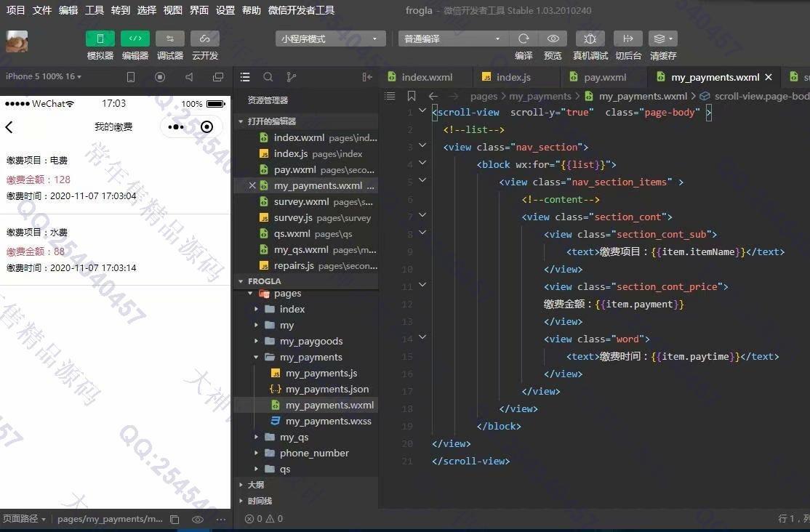Fold code at line 3 chevron
Viewport: 810px width, 532px height.
[x=422, y=145]
